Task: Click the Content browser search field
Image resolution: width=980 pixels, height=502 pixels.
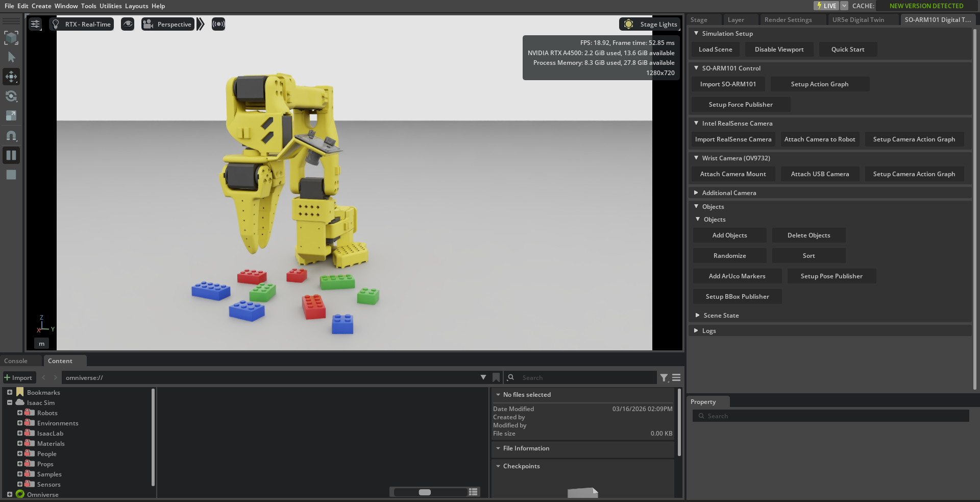Action: pyautogui.click(x=587, y=377)
